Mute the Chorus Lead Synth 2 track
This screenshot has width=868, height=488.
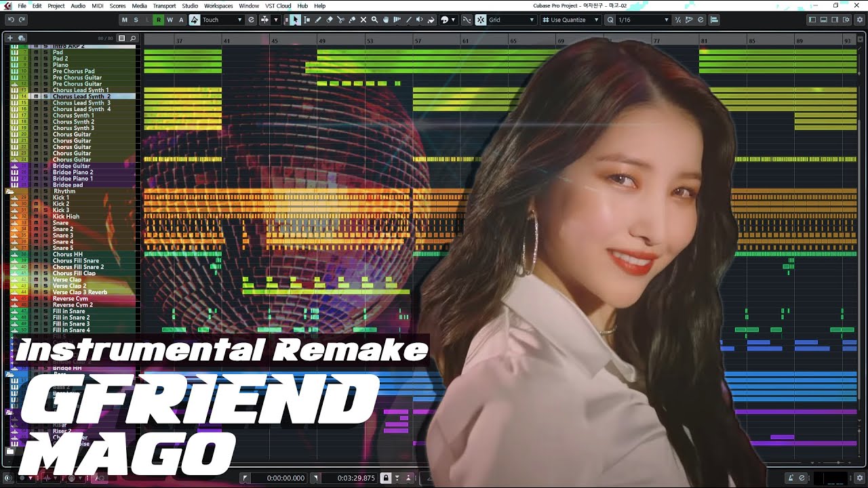point(37,96)
